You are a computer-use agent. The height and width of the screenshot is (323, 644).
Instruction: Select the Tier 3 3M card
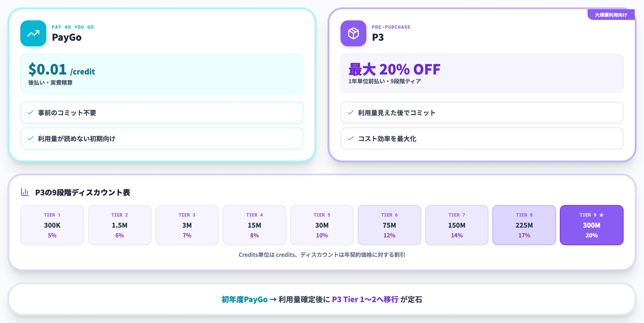click(x=187, y=225)
